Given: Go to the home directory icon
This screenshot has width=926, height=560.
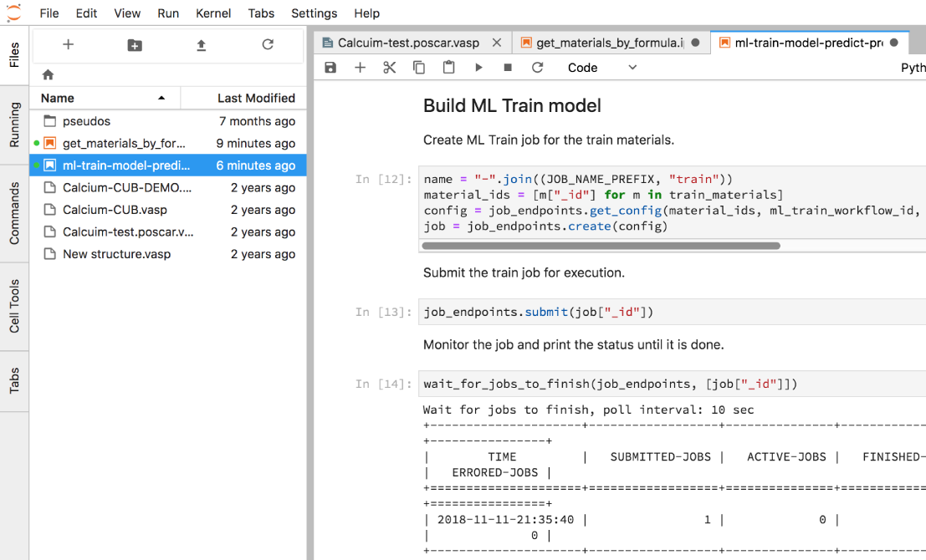Looking at the screenshot, I should point(48,74).
